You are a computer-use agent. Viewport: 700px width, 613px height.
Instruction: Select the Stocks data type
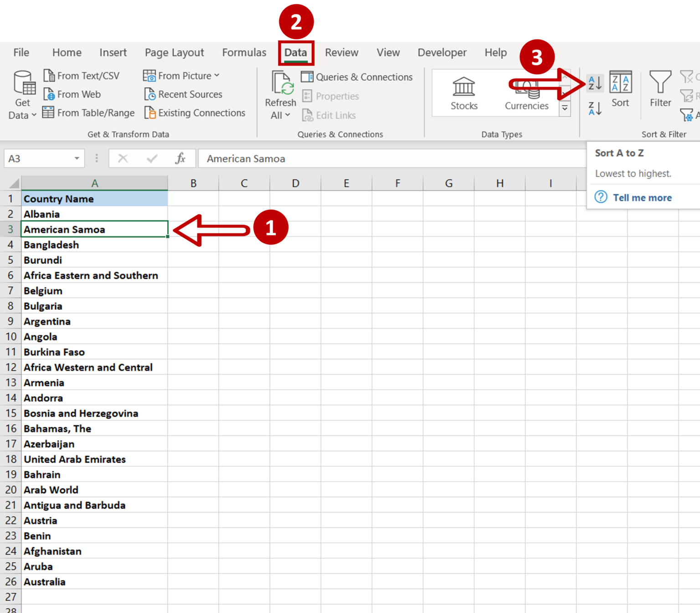click(x=463, y=93)
